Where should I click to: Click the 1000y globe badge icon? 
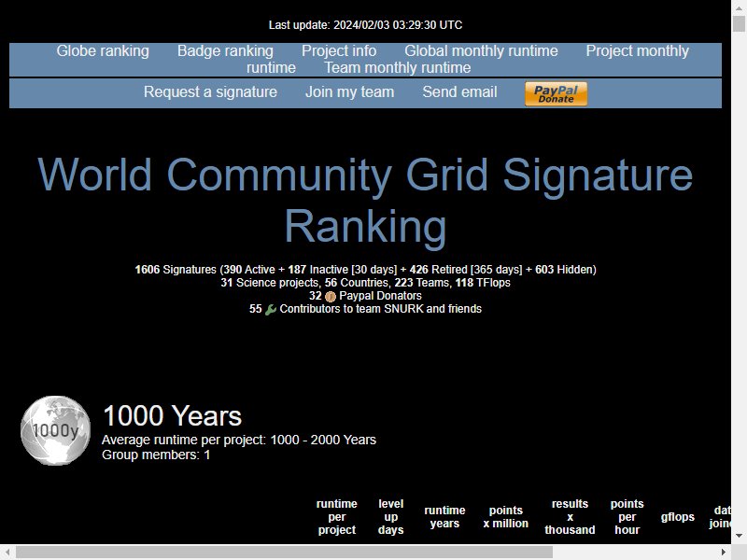[55, 430]
